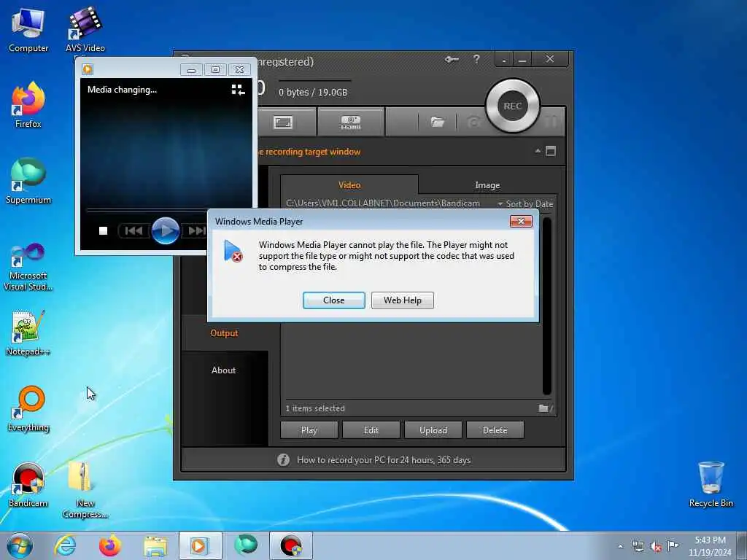Open Microsoft Visual Studio desktop shortcut
747x560 pixels.
(28, 267)
